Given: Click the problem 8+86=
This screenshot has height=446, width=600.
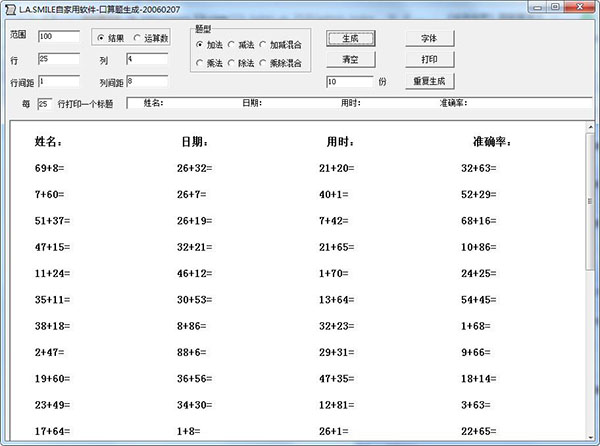Looking at the screenshot, I should pyautogui.click(x=191, y=326).
